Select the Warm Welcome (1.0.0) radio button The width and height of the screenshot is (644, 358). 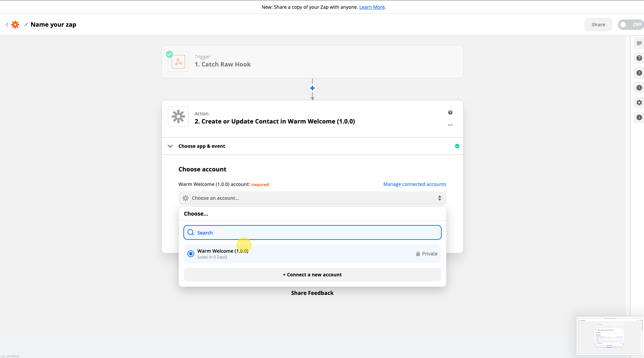[x=191, y=254]
